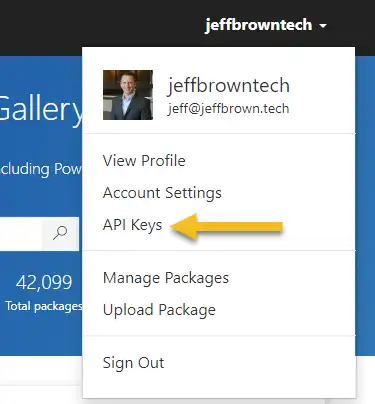This screenshot has width=375, height=404.
Task: Choose Upload Package
Action: pos(159,310)
